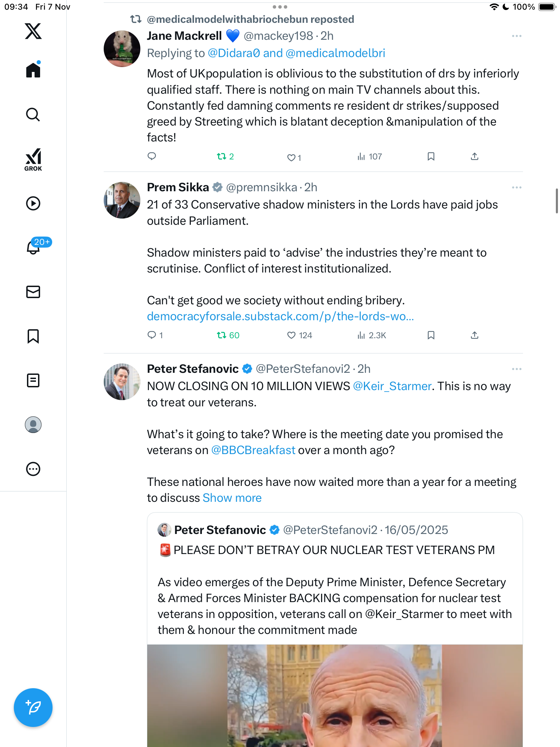Open Messages envelope icon
This screenshot has width=560, height=747.
click(x=33, y=292)
